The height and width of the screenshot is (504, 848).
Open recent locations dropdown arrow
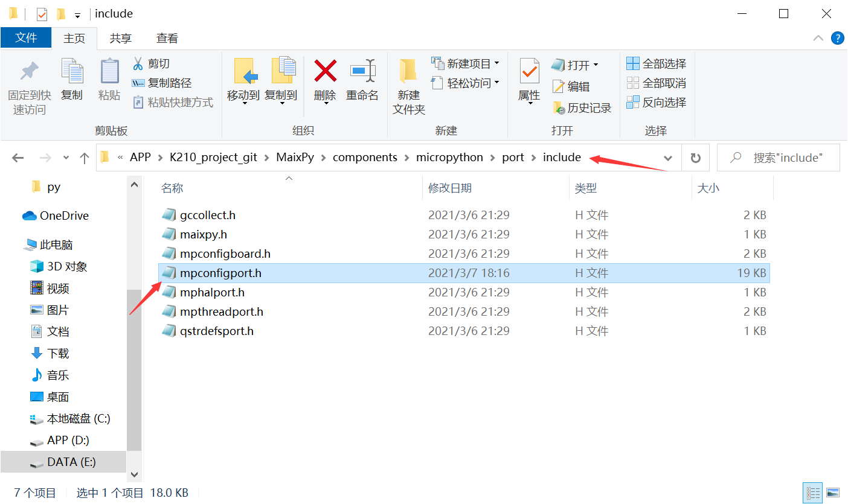click(x=66, y=158)
